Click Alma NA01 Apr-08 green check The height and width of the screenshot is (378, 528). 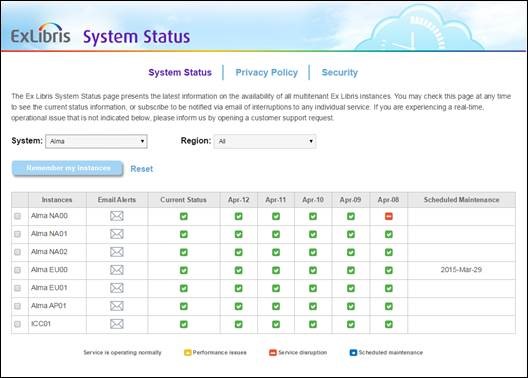(389, 234)
